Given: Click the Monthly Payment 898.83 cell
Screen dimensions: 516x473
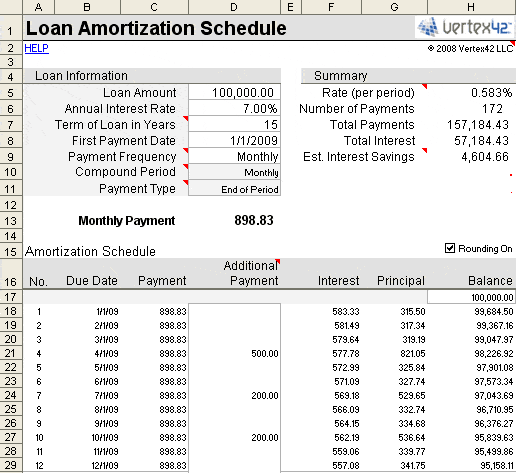Looking at the screenshot, I should click(234, 220).
